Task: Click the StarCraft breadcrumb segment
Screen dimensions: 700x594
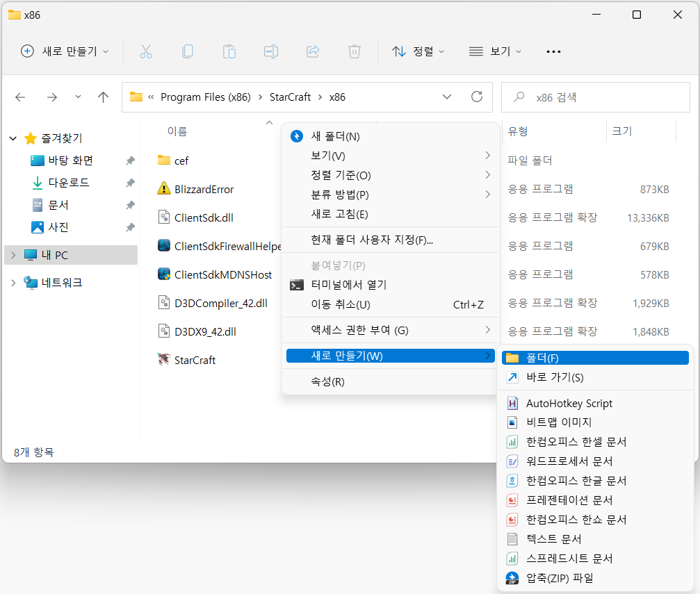Action: pyautogui.click(x=290, y=97)
